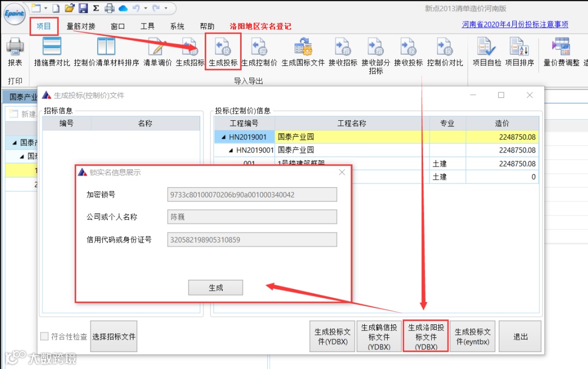Click the 洛阳地区实名登记 red link
The image size is (588, 369).
pyautogui.click(x=260, y=26)
